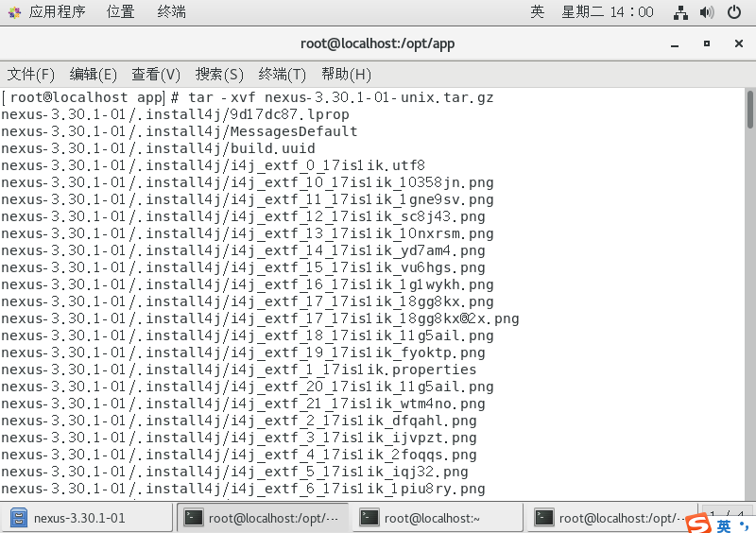Image resolution: width=756 pixels, height=533 pixels.
Task: Click the build.uuid output line
Action: coord(158,148)
